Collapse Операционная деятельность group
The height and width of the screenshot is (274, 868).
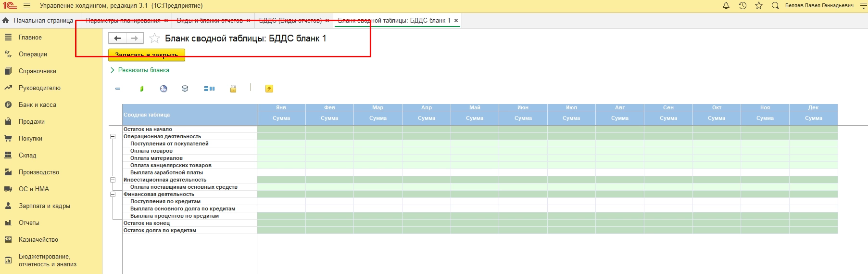click(113, 136)
